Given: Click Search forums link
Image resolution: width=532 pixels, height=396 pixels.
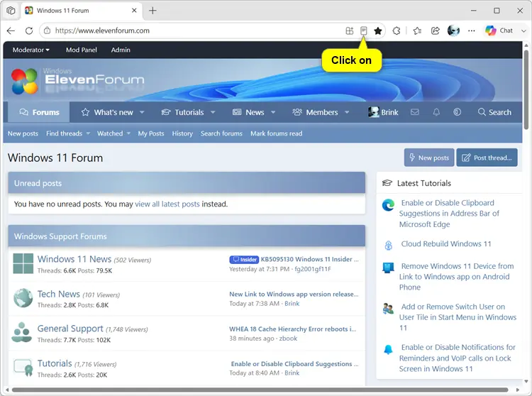Looking at the screenshot, I should pyautogui.click(x=221, y=133).
